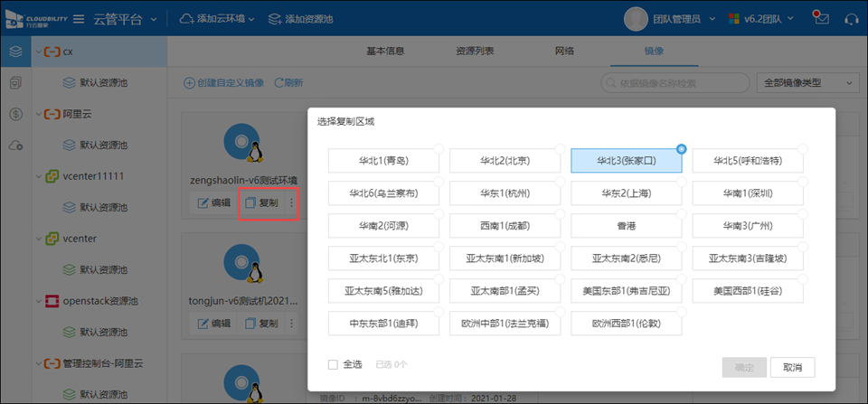
Task: Open the 全部镜像类型 dropdown
Action: [x=807, y=83]
